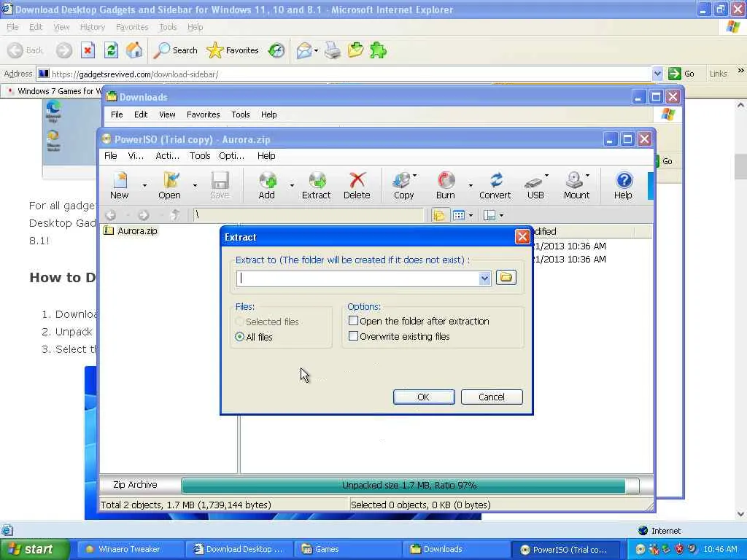
Task: Close the Extract dialog
Action: [x=522, y=237]
